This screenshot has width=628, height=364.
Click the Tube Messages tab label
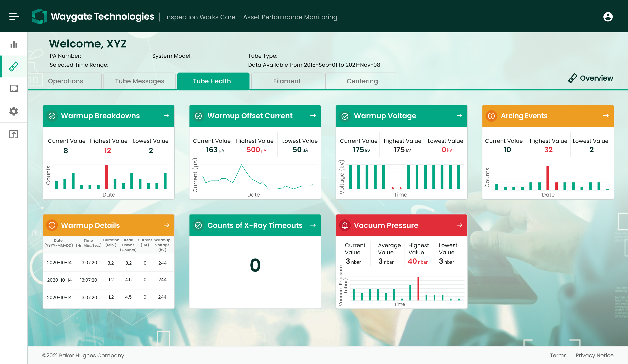point(140,81)
